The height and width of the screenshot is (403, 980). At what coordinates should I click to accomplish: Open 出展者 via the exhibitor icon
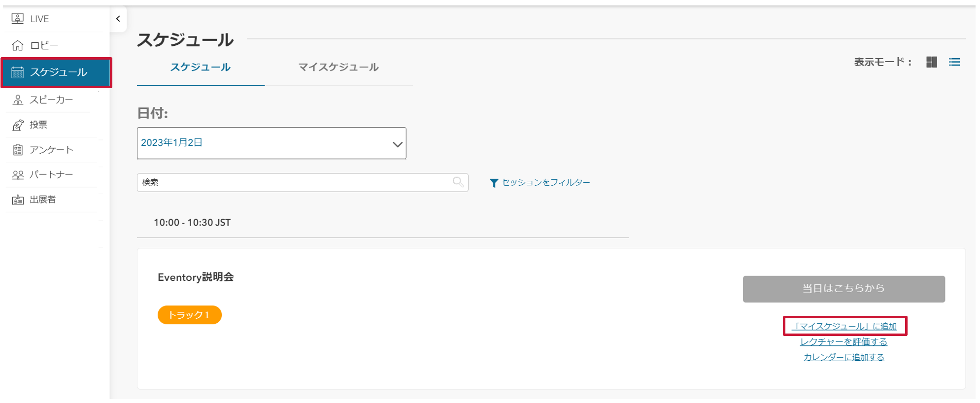click(18, 200)
